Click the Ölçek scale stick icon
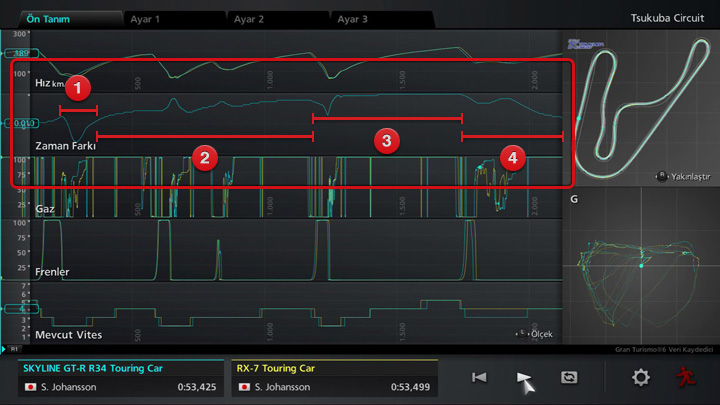 click(520, 333)
